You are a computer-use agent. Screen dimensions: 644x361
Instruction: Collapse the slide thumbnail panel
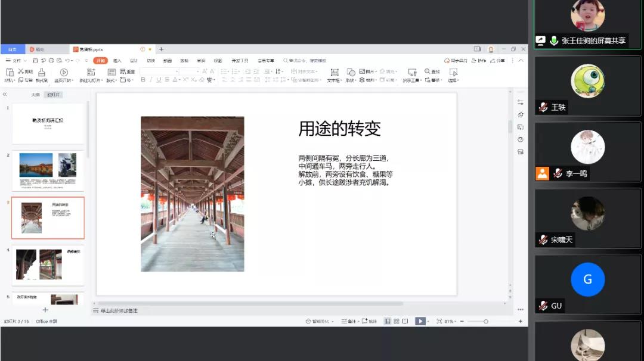pos(5,94)
